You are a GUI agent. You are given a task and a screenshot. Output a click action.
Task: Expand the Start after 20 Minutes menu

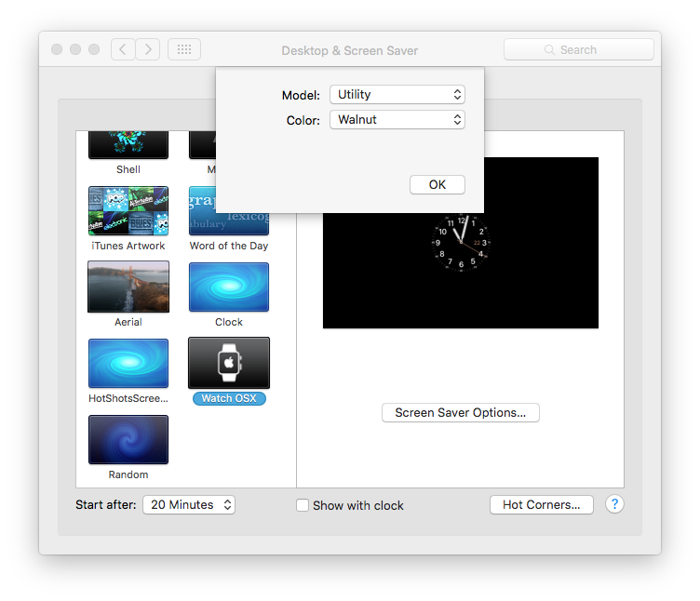click(189, 505)
